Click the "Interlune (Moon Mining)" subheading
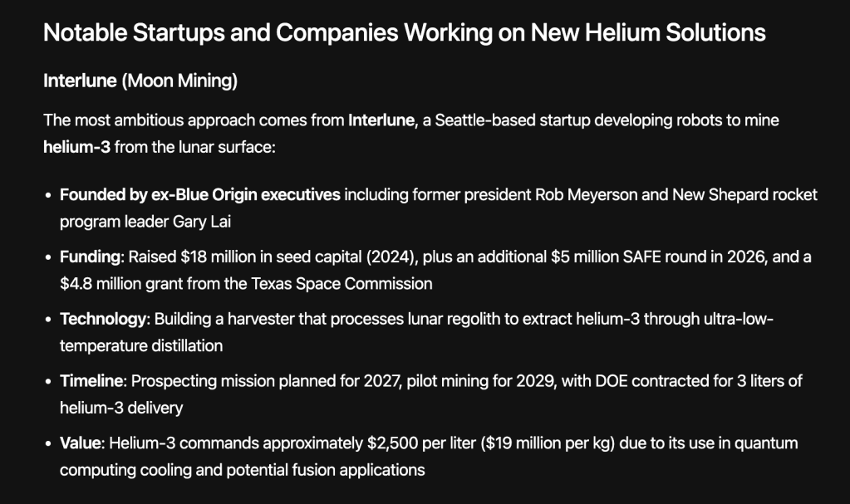Image resolution: width=850 pixels, height=504 pixels. pyautogui.click(x=140, y=81)
